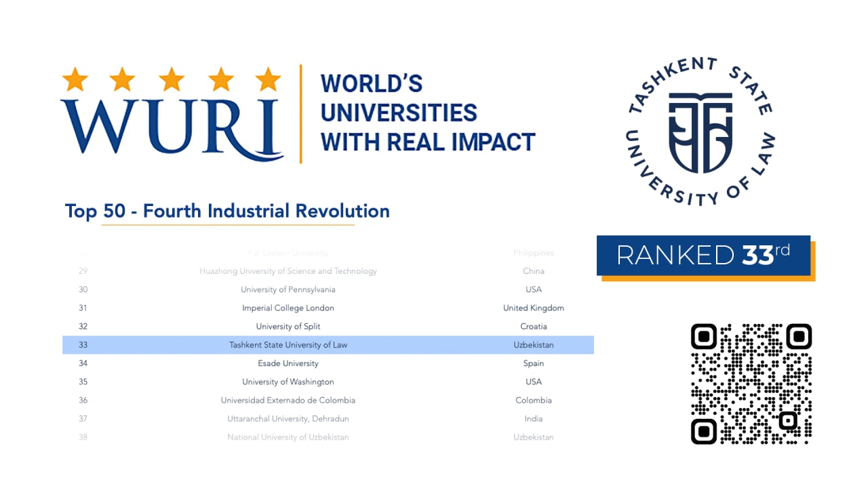Image resolution: width=868 pixels, height=488 pixels.
Task: Click the "China" country cell
Action: [534, 271]
